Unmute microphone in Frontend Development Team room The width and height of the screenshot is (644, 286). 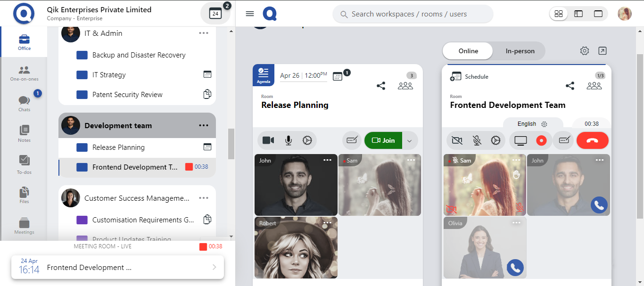(477, 140)
